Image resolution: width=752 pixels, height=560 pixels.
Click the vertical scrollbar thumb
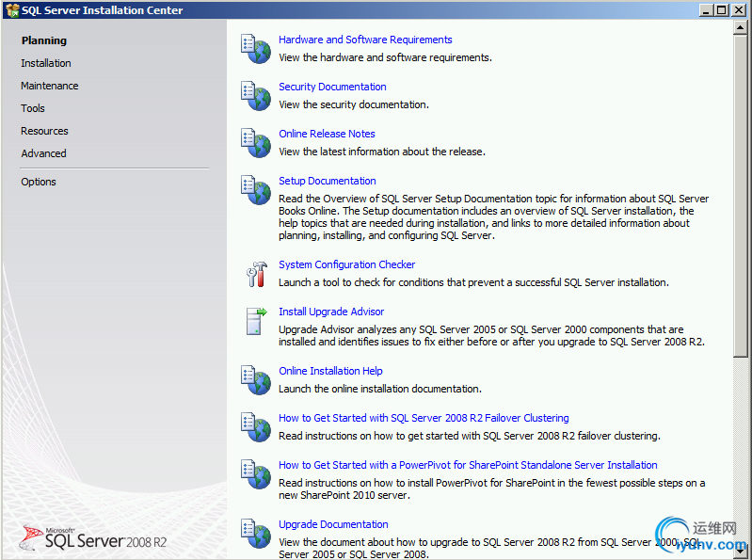coord(740,196)
